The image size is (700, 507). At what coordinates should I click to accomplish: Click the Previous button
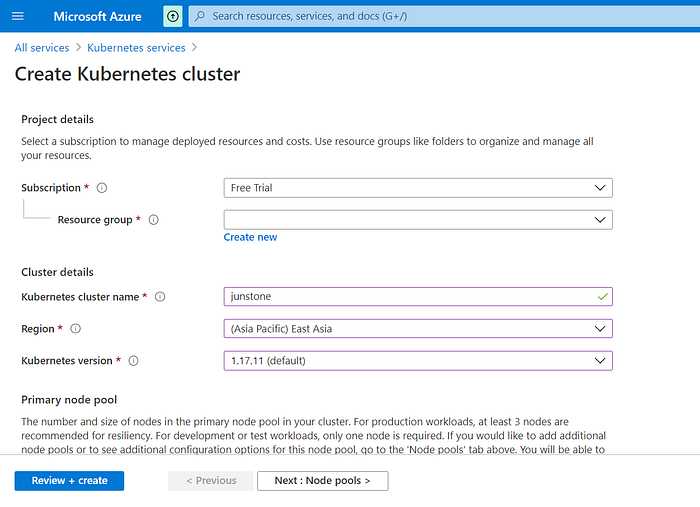click(x=211, y=481)
